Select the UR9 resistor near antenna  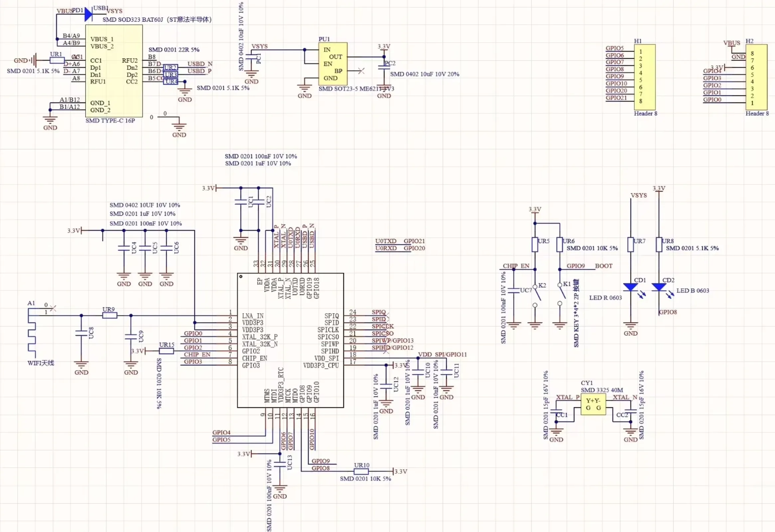[x=109, y=315]
